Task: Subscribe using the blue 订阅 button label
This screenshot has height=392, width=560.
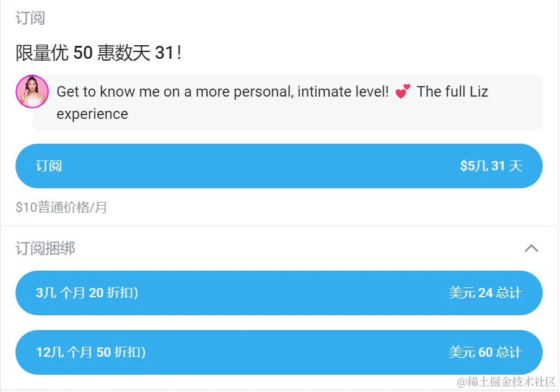Action: tap(49, 166)
